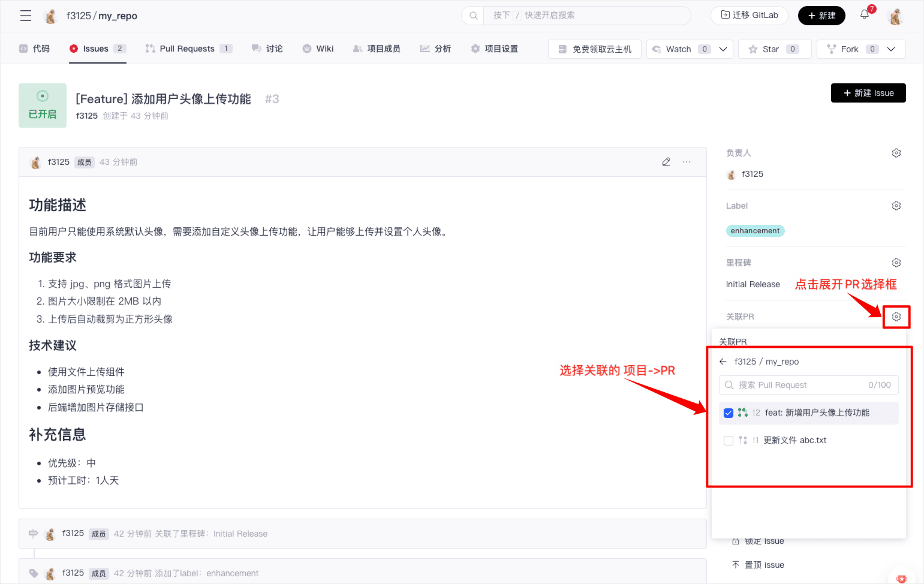The height and width of the screenshot is (584, 924).
Task: Click the 迁移 GitLab button
Action: point(750,15)
